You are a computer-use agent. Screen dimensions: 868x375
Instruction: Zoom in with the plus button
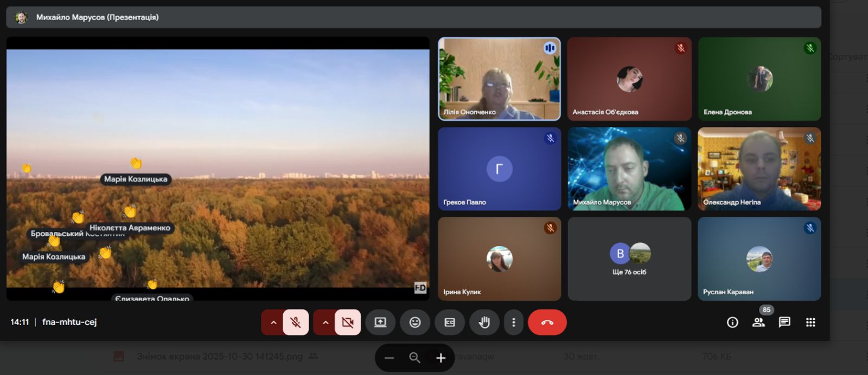coord(441,358)
